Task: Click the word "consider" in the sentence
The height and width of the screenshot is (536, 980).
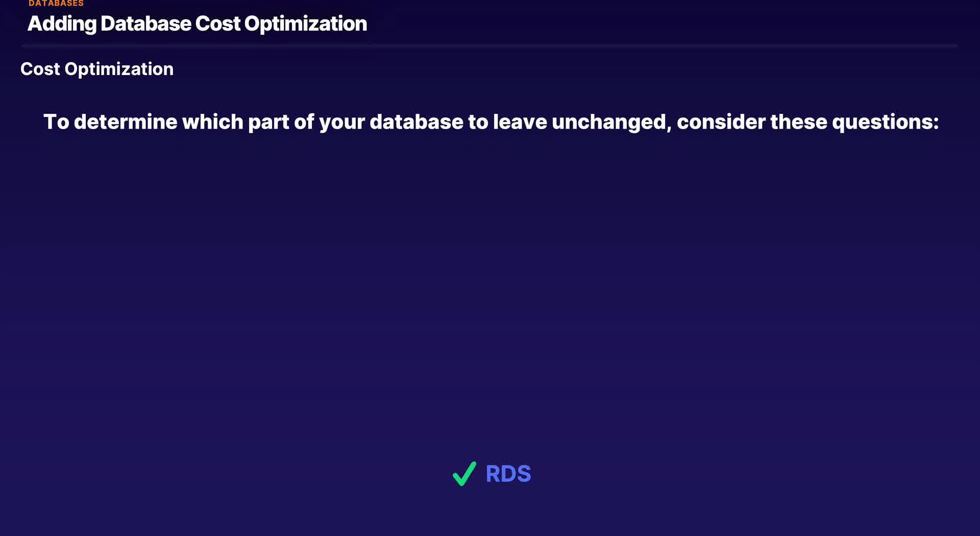Action: coord(720,122)
